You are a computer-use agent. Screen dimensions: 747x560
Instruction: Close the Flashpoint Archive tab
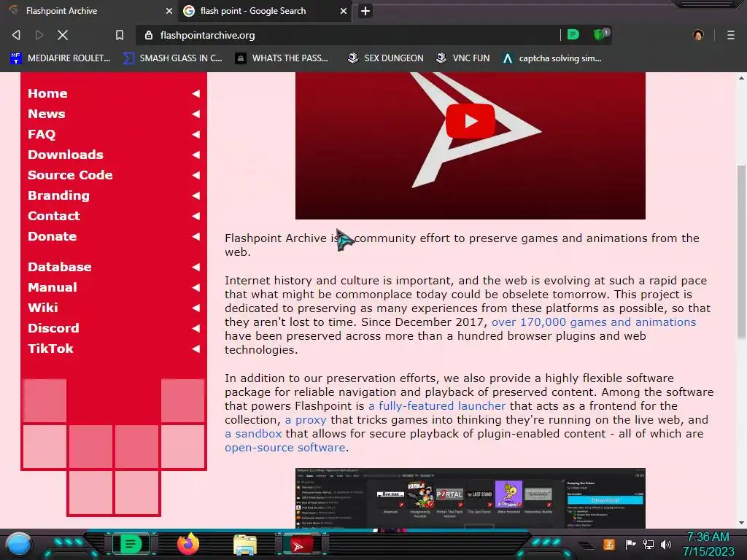pyautogui.click(x=169, y=11)
